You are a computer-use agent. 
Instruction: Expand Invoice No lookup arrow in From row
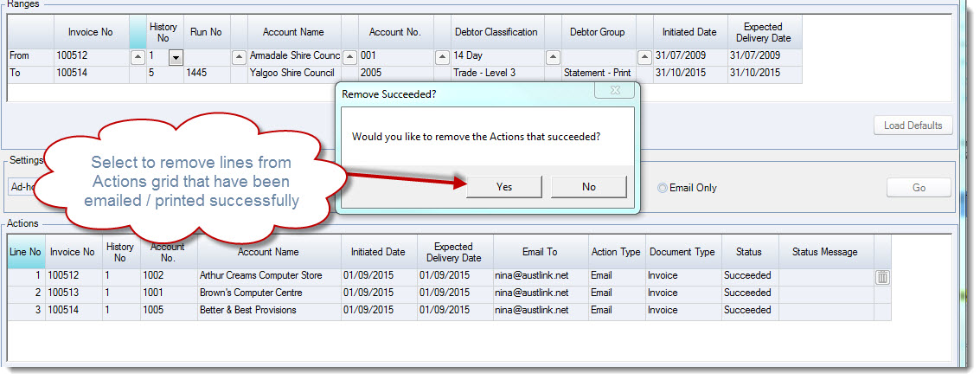point(137,57)
